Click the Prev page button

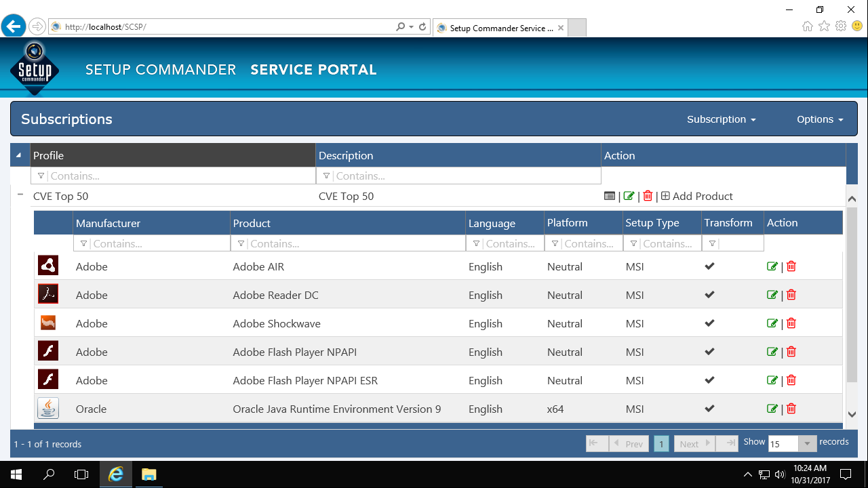(629, 444)
